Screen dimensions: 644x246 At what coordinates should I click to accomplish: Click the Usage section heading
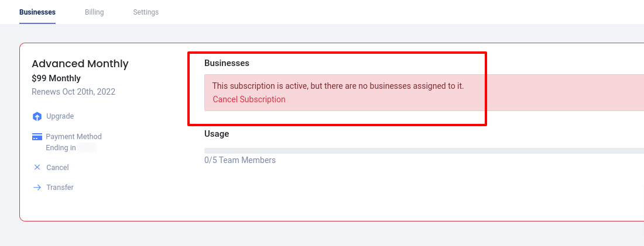click(x=217, y=134)
